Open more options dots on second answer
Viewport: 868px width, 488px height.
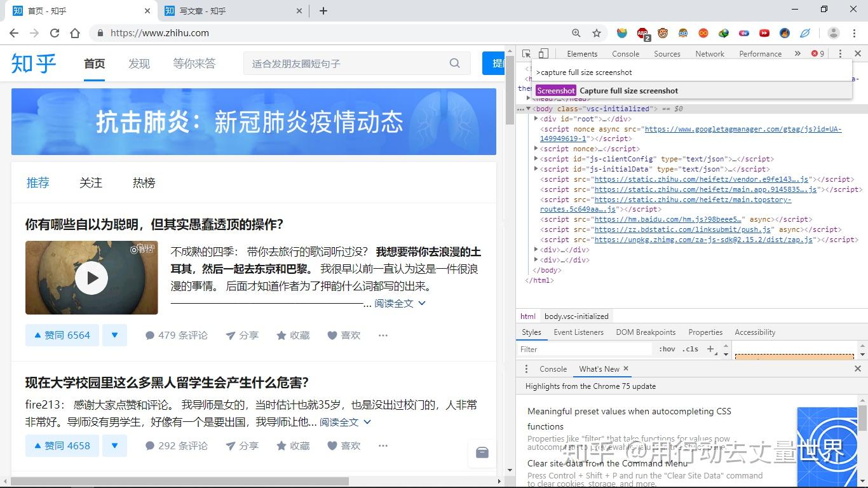pyautogui.click(x=383, y=445)
